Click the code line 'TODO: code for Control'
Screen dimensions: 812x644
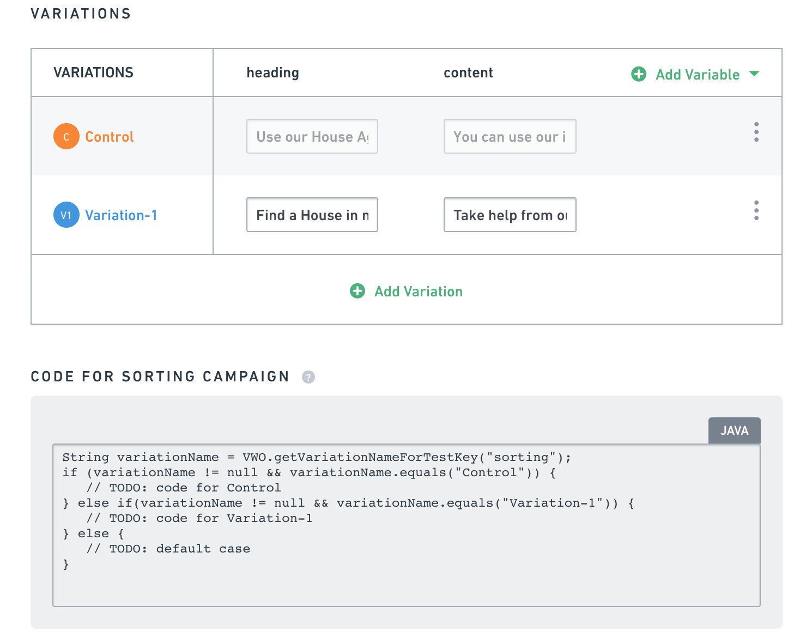(x=184, y=488)
